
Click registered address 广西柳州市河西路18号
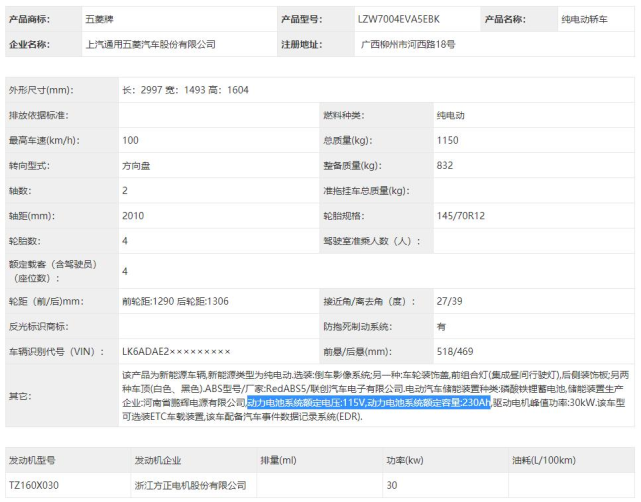coord(408,45)
